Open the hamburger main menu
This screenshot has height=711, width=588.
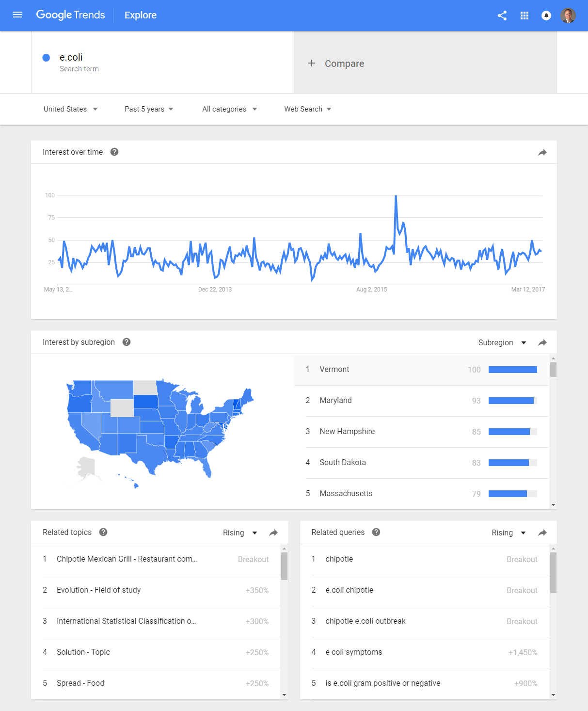click(17, 15)
